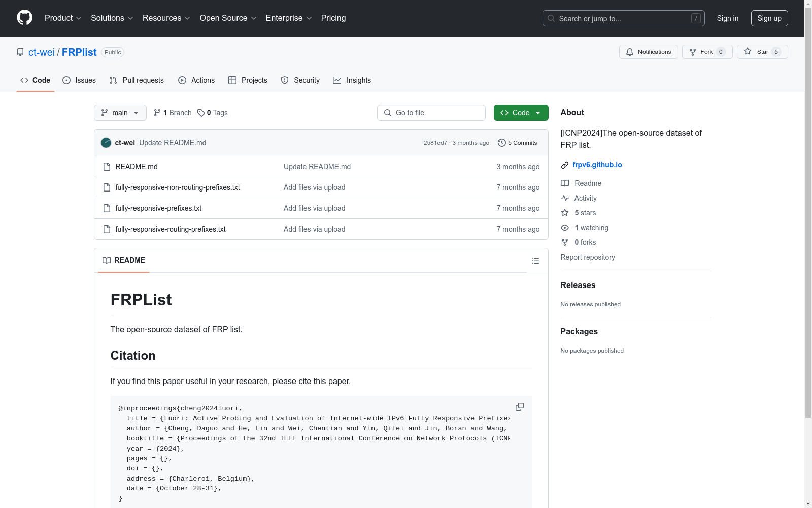Click the README.md file icon
The image size is (812, 508).
pyautogui.click(x=107, y=167)
